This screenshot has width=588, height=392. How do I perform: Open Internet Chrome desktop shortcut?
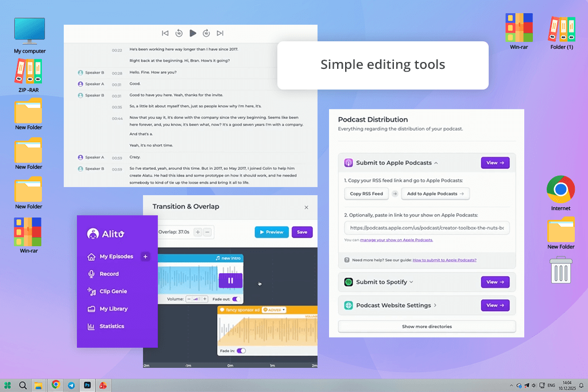coord(560,193)
